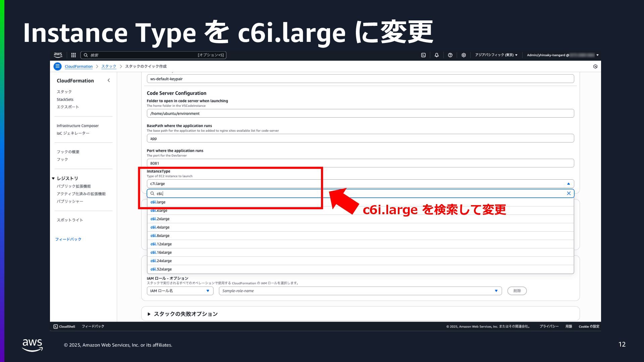Click the help question mark icon
The width and height of the screenshot is (644, 362).
450,55
